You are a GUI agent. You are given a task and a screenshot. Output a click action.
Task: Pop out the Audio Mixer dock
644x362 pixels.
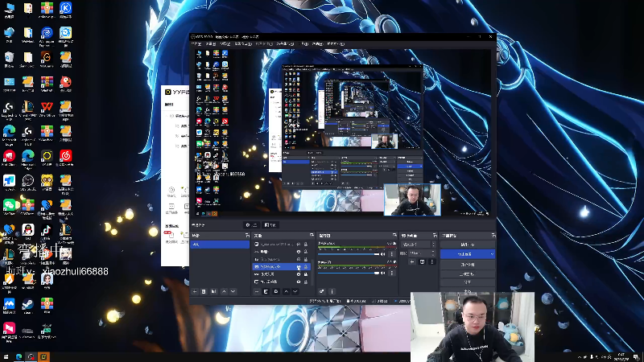click(x=394, y=235)
